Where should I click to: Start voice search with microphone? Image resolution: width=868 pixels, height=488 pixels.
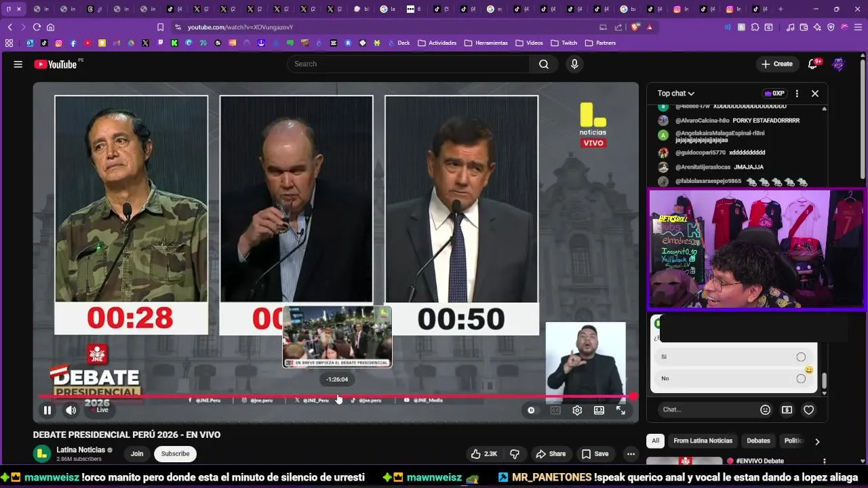(x=574, y=64)
